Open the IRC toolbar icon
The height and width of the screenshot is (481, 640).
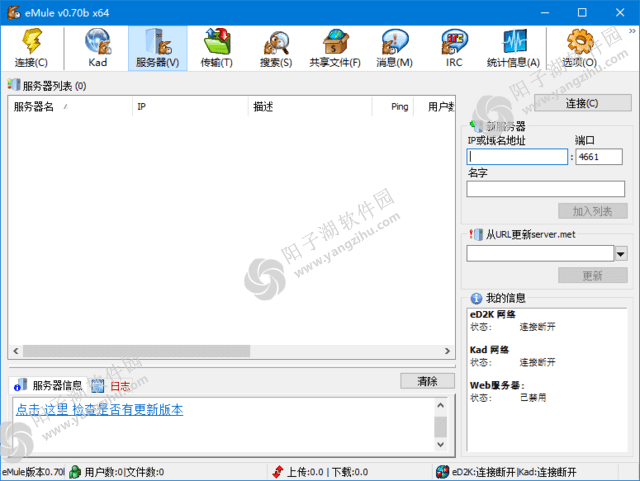454,42
